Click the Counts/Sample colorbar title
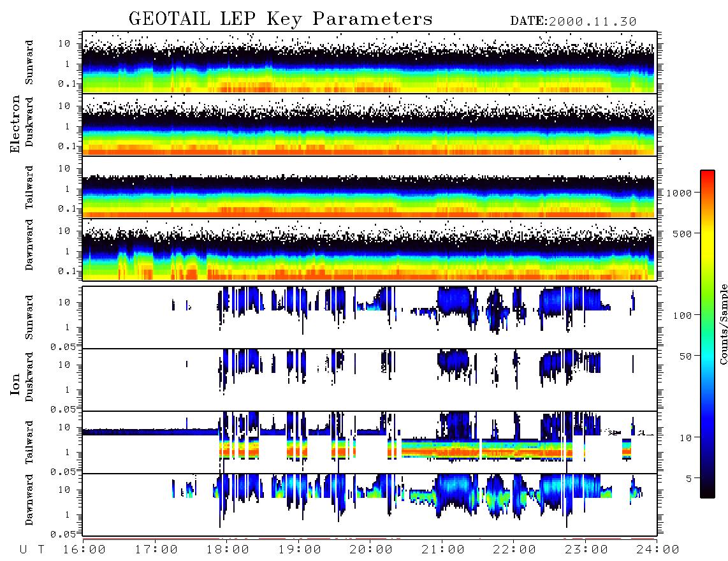Image resolution: width=728 pixels, height=561 pixels. click(723, 324)
